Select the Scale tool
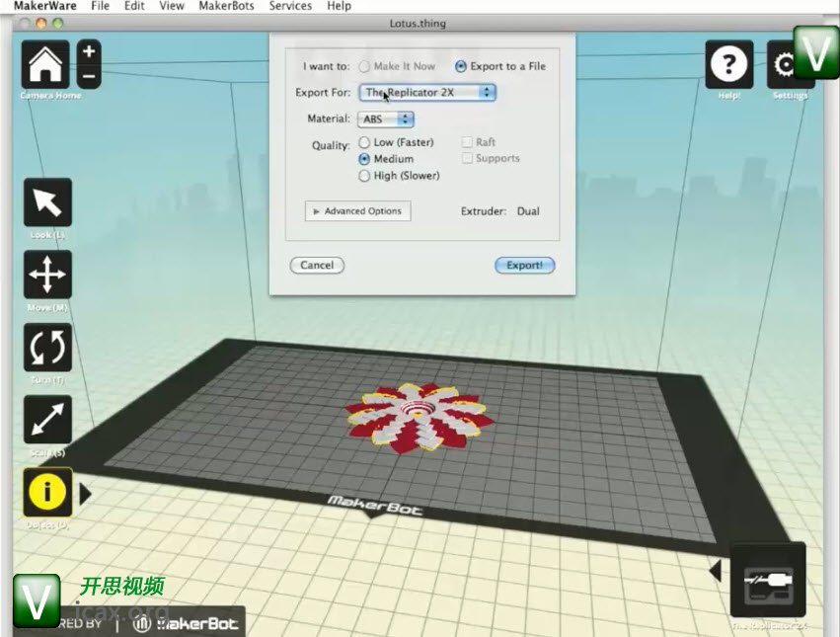This screenshot has height=637, width=840. [47, 420]
